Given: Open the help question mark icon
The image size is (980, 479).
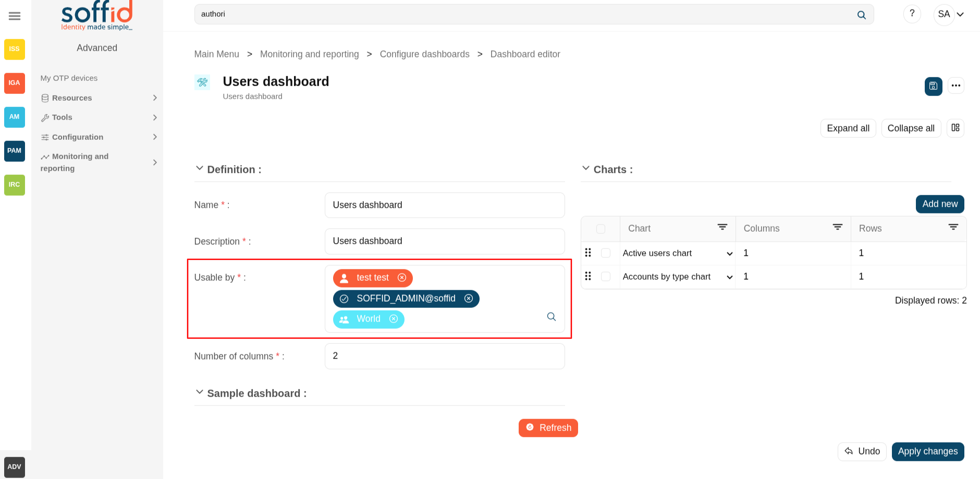Looking at the screenshot, I should tap(912, 14).
